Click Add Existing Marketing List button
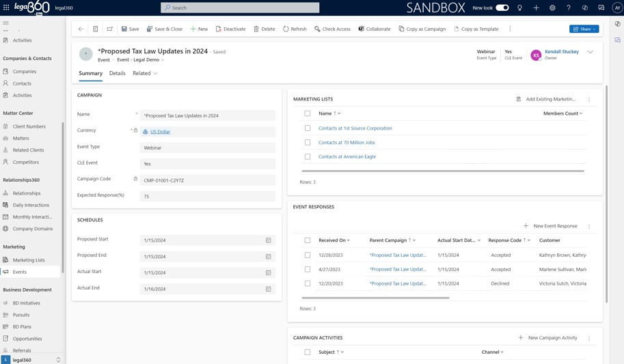The width and height of the screenshot is (624, 364). 546,100
